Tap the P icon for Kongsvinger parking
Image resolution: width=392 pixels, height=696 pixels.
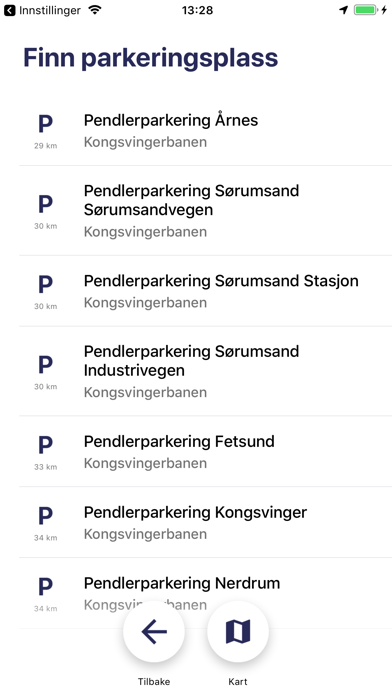pos(45,515)
